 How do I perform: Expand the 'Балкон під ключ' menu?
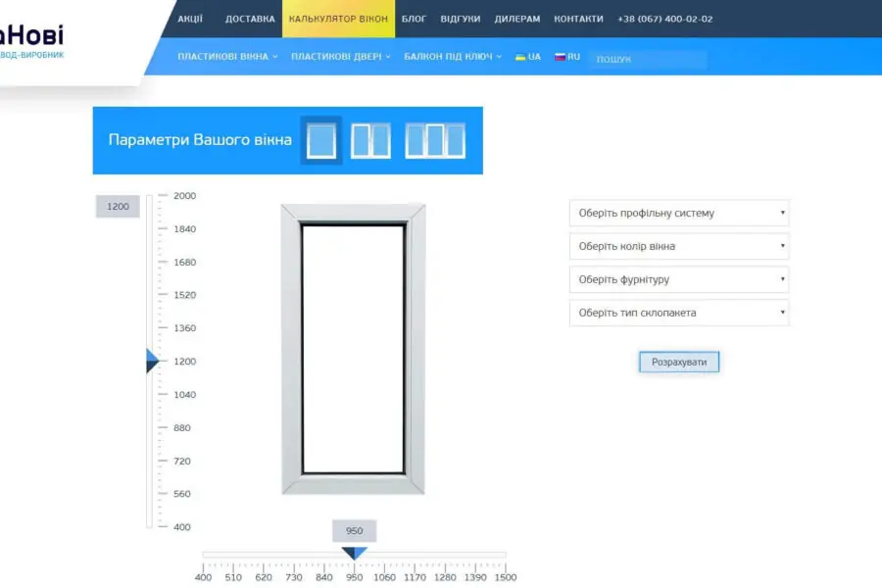tap(452, 57)
